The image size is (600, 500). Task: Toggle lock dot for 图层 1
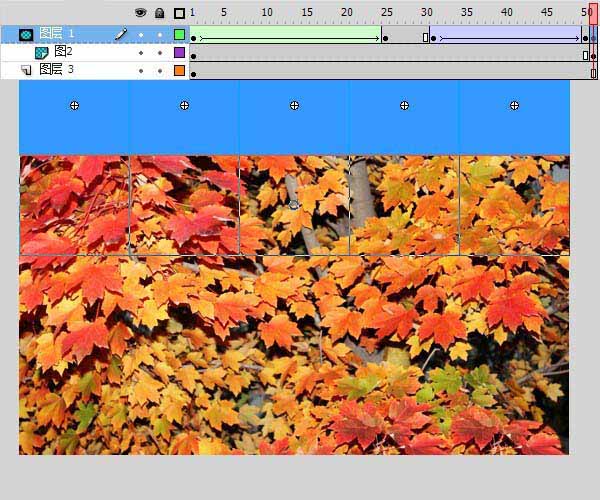tap(160, 35)
